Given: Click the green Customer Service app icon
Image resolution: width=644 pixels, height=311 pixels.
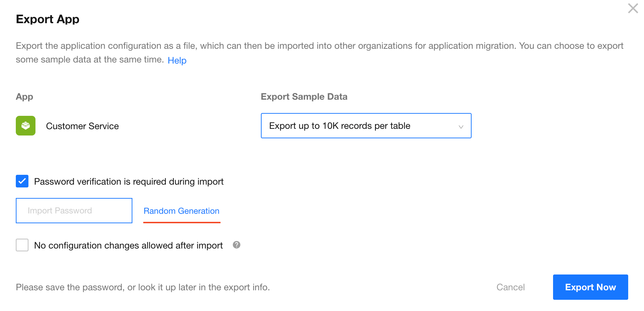Looking at the screenshot, I should [26, 126].
